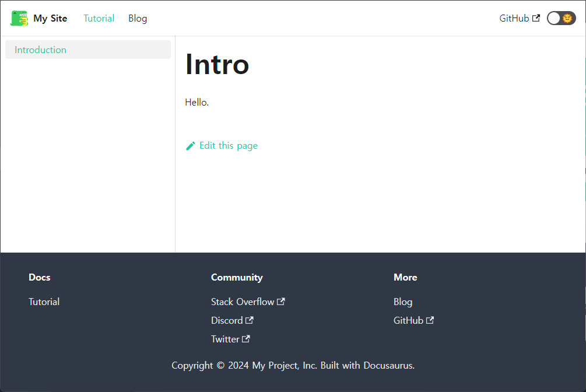Open Discord from the Community footer
Viewport: 586px width, 392px height.
coord(227,320)
